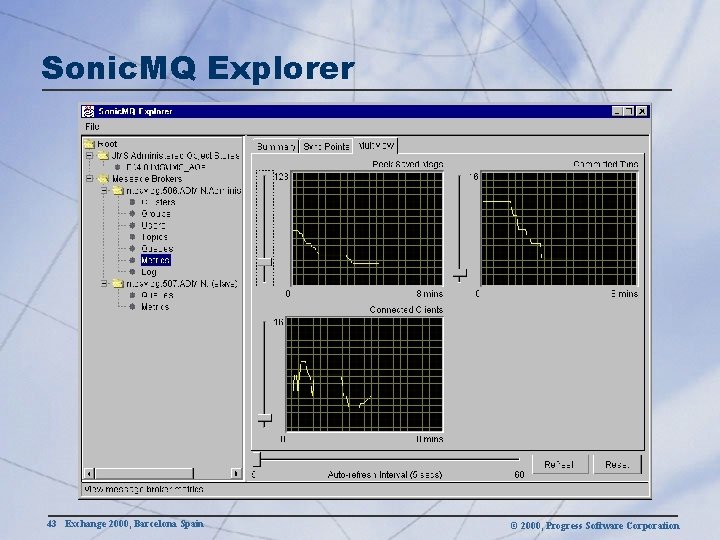
Task: Click the Auto-refresh Interval slider handle
Action: coord(258,459)
